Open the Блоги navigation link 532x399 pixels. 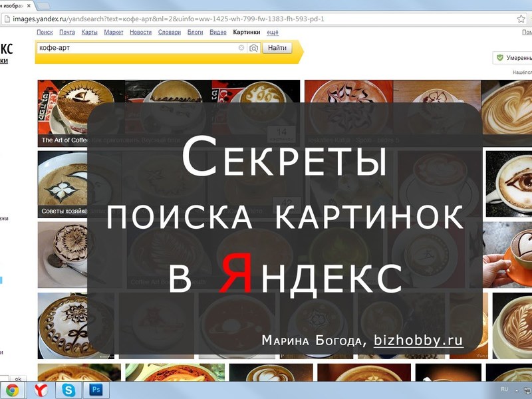click(195, 32)
